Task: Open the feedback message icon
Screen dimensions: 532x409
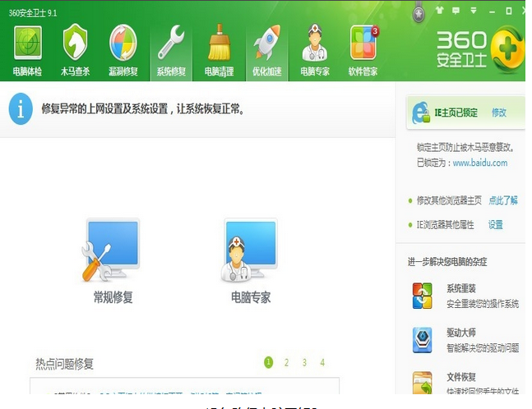Action: click(x=456, y=11)
